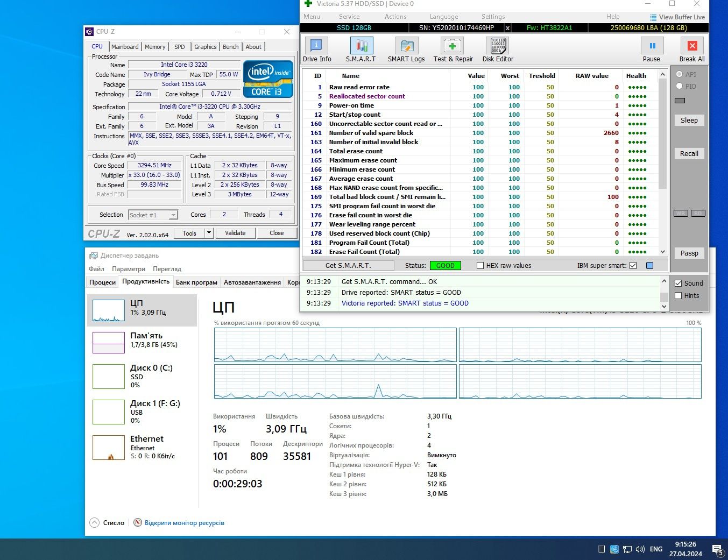The width and height of the screenshot is (728, 560).
Task: Open Файл menu in Task Manager
Action: [x=96, y=268]
